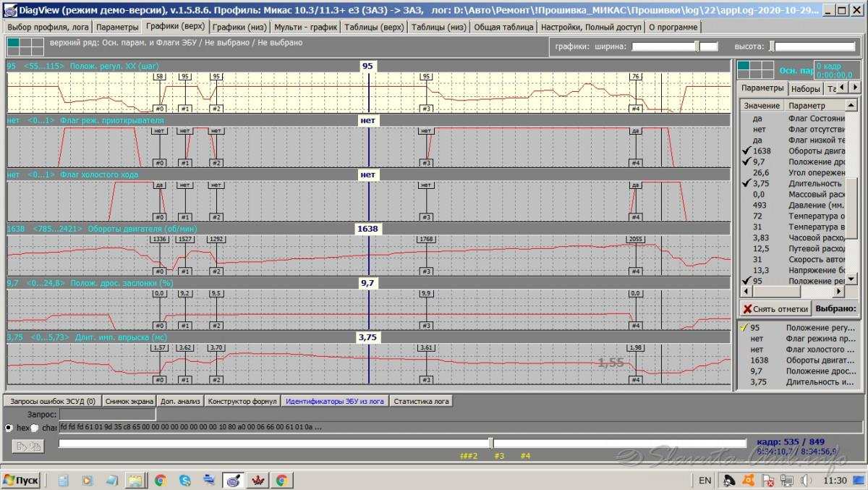The width and height of the screenshot is (868, 490).
Task: Select the char radio button
Action: pyautogui.click(x=35, y=428)
